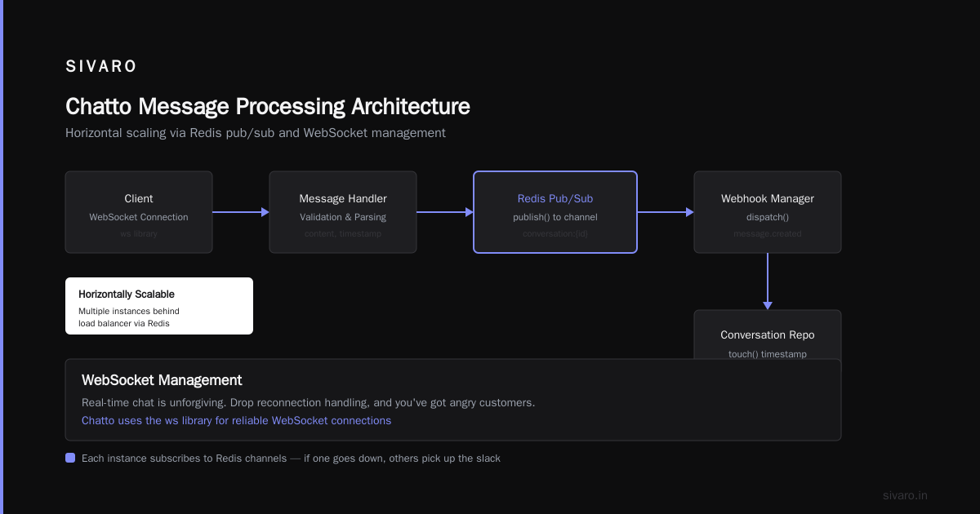This screenshot has height=514, width=980.
Task: Select the title 'Chatto Message Processing Architecture'
Action: pos(268,107)
